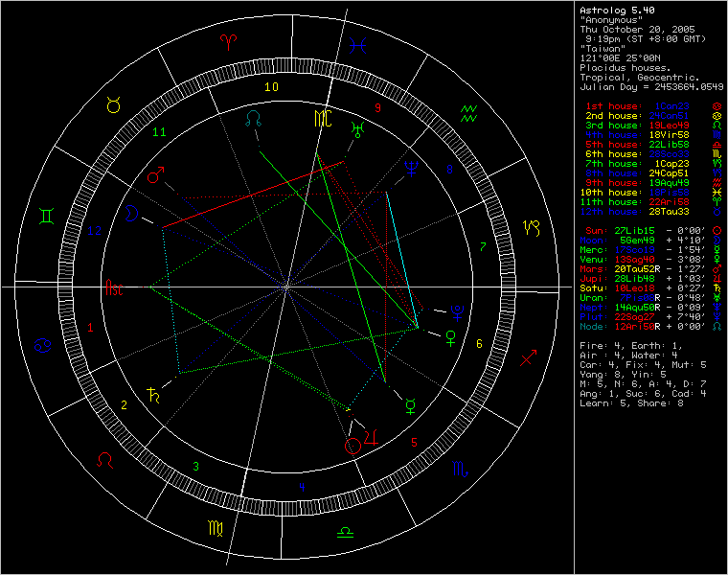Click the 'Satu: 10Leo18' row in sidebar
The image size is (728, 575).
click(651, 288)
